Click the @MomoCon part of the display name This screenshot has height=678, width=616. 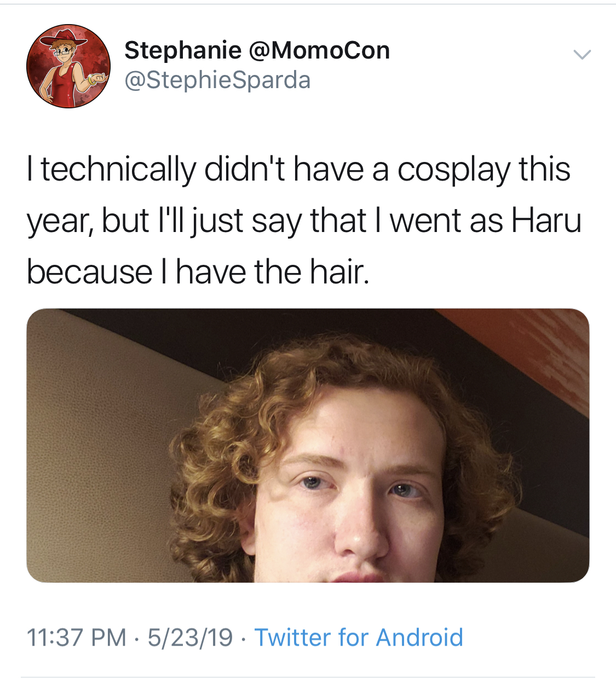319,50
